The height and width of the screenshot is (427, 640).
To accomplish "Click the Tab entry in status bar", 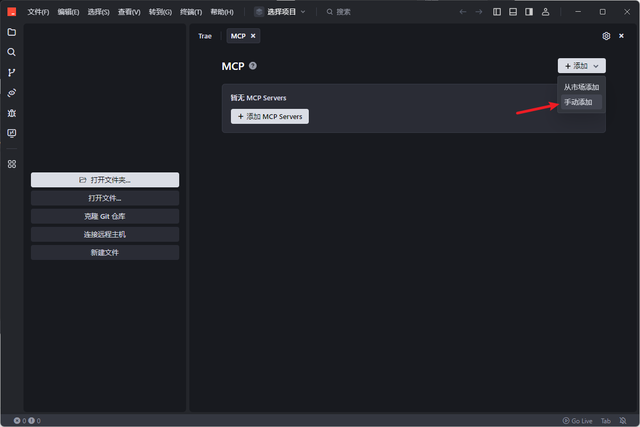I will click(606, 420).
